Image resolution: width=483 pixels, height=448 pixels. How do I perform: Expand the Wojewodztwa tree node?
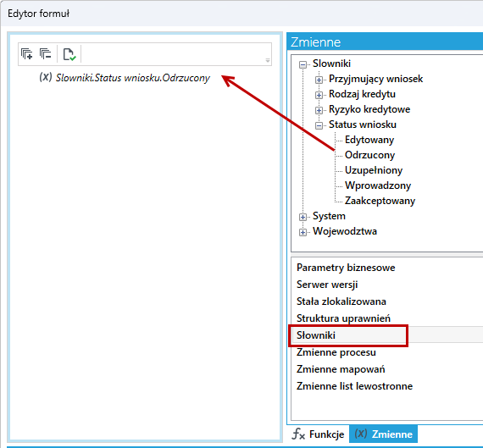coord(303,232)
